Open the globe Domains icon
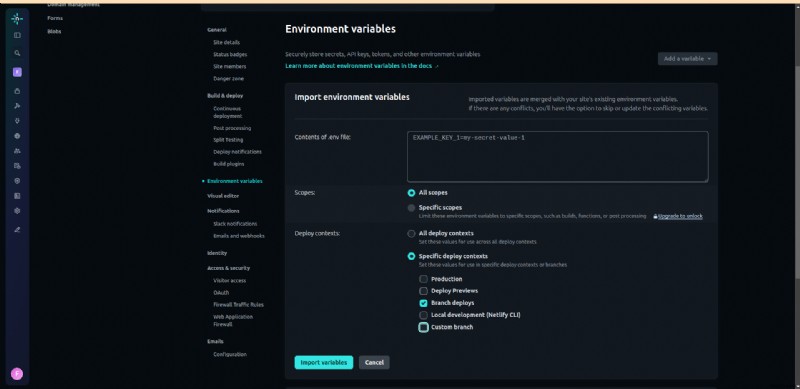This screenshot has height=389, width=800. tap(17, 136)
